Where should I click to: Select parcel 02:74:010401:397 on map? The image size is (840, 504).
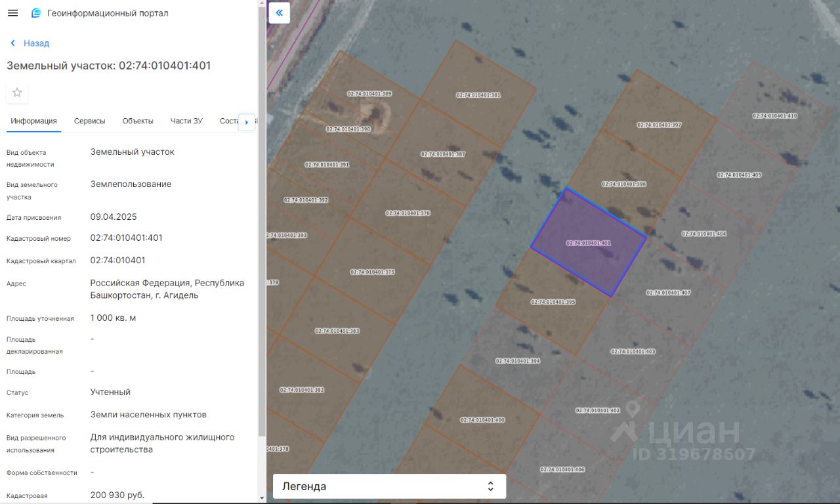(x=659, y=125)
